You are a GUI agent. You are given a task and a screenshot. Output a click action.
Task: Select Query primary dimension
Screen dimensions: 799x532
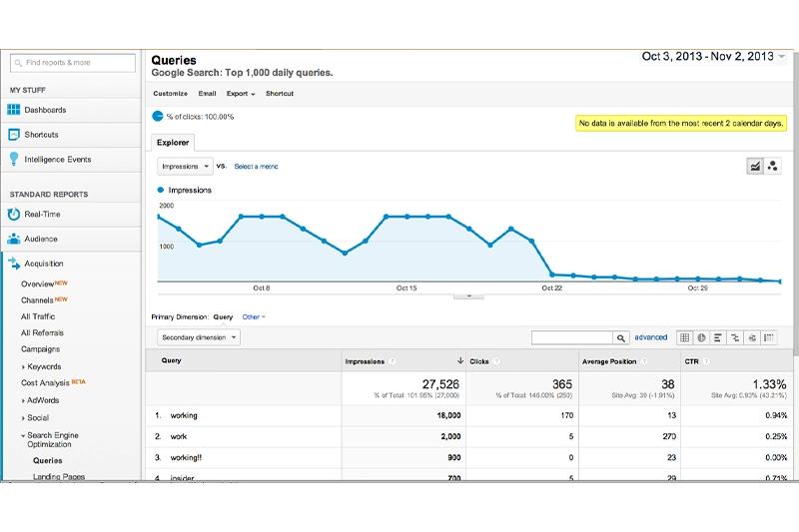[x=223, y=317]
